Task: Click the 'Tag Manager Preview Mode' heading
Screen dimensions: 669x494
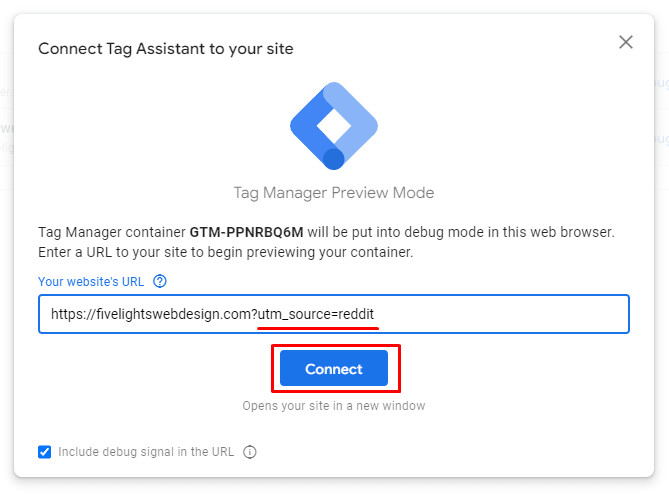Action: [334, 193]
